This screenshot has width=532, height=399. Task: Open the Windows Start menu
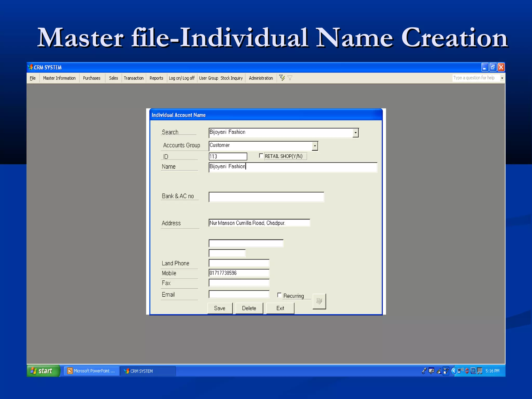43,371
